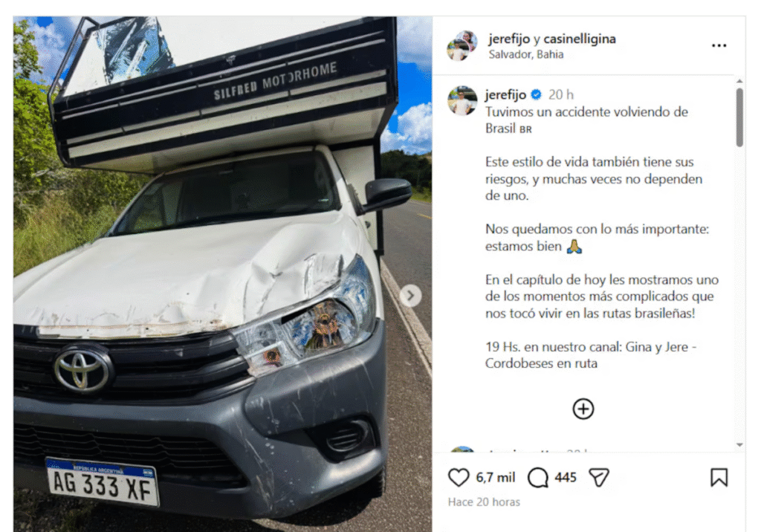Open jerefijo verified badge next to name
The image size is (761, 532).
pyautogui.click(x=537, y=94)
